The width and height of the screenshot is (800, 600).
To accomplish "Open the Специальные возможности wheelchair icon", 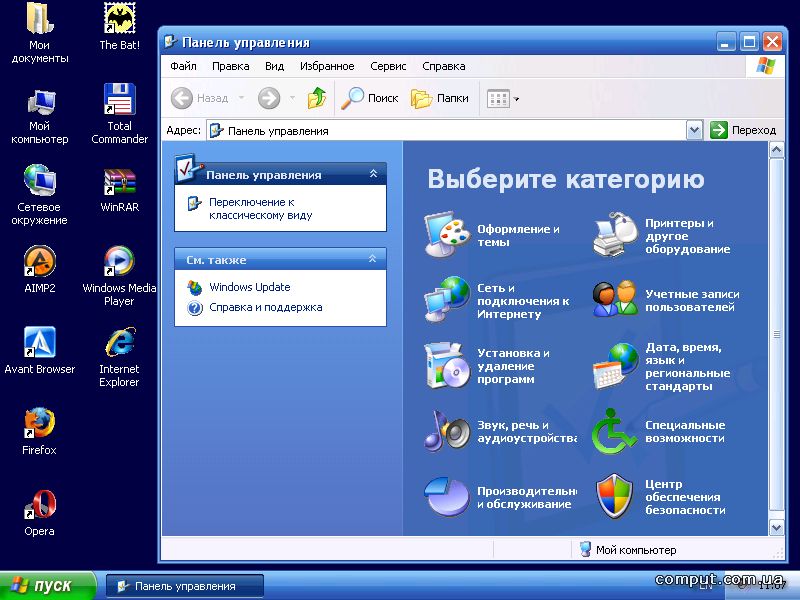I will click(x=614, y=431).
